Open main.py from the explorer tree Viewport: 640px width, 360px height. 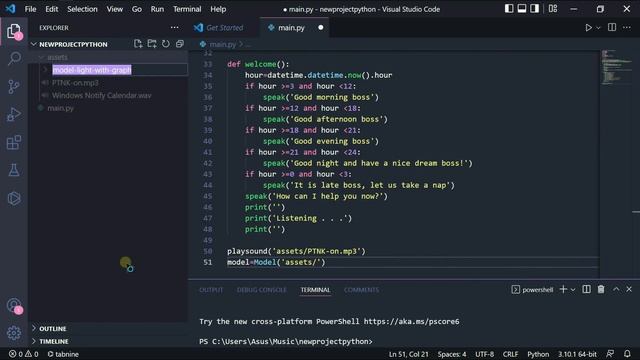point(60,108)
